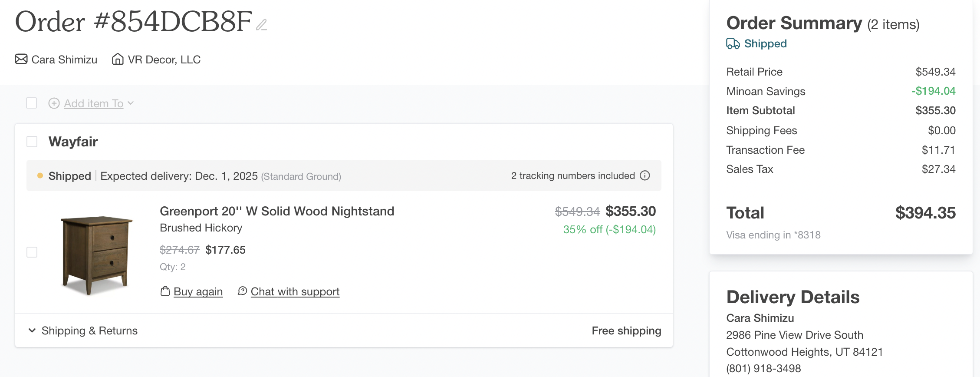Viewport: 980px width, 377px height.
Task: Tick the Wayfair vendor checkbox
Action: point(32,142)
